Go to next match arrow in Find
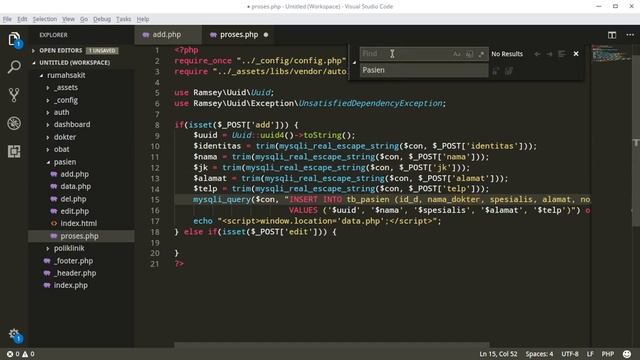 click(x=549, y=54)
